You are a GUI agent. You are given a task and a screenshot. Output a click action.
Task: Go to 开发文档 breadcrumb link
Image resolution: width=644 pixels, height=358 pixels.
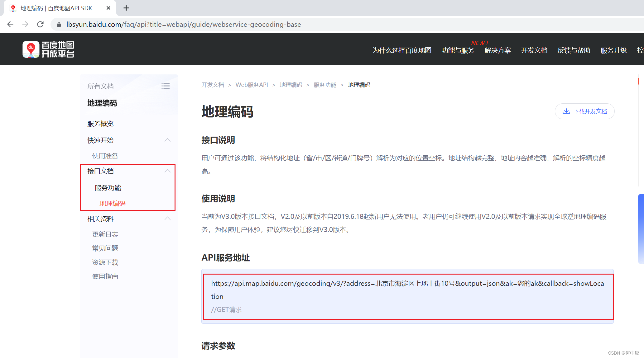[213, 85]
